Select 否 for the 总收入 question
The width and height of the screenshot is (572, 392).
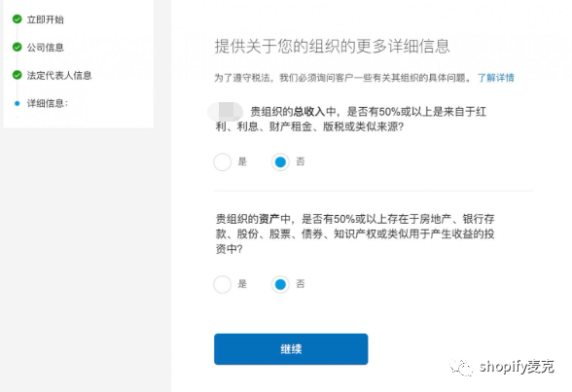(x=280, y=161)
